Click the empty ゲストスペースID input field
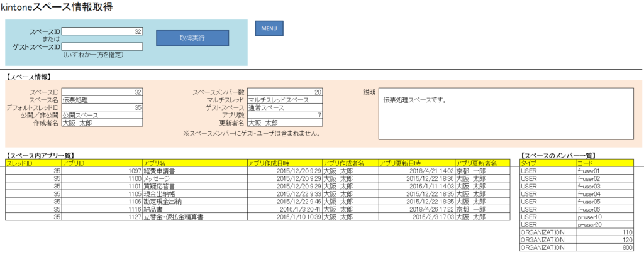Viewport: 644px width, 255px height. (102, 46)
